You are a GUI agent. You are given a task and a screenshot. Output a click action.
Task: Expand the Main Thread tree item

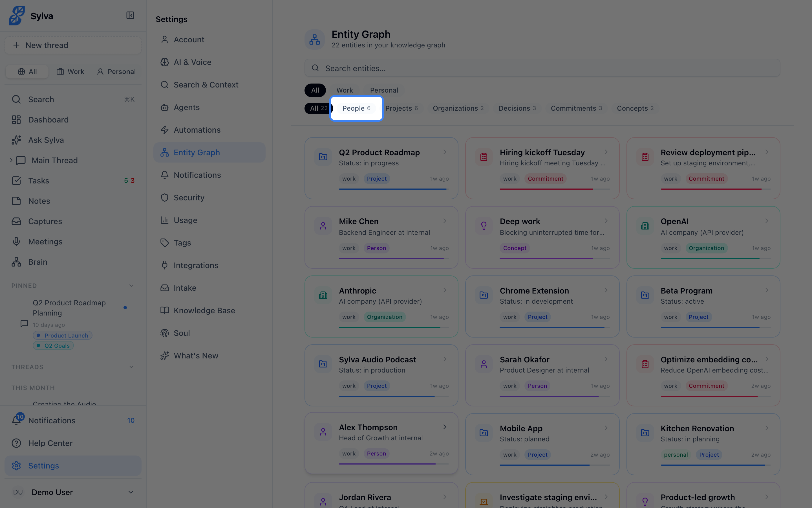point(11,160)
